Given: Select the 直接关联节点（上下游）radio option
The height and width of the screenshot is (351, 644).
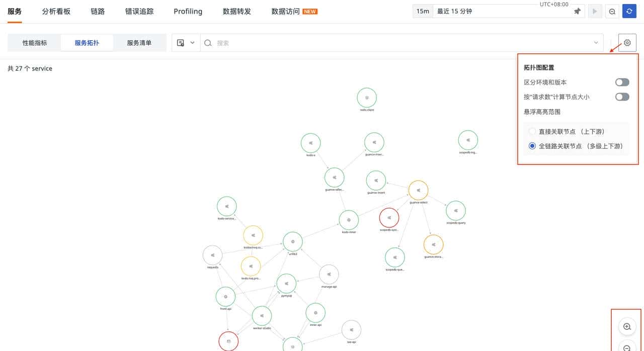Looking at the screenshot, I should tap(532, 131).
